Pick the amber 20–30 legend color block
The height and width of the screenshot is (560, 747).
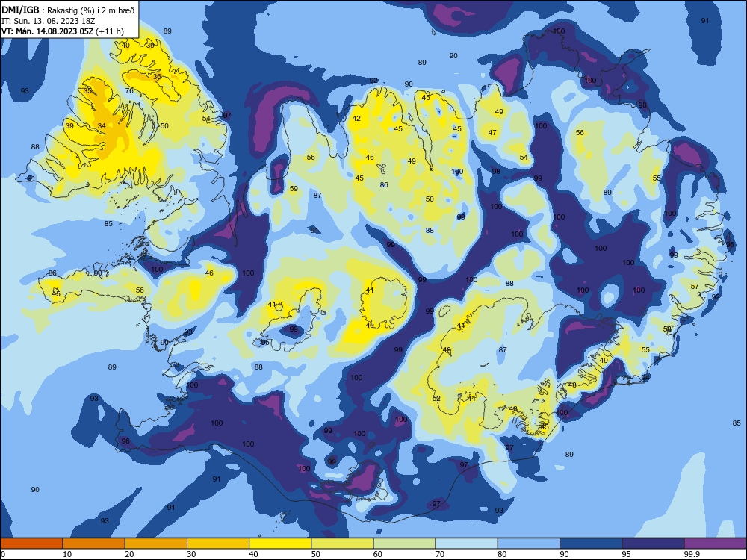pos(156,544)
